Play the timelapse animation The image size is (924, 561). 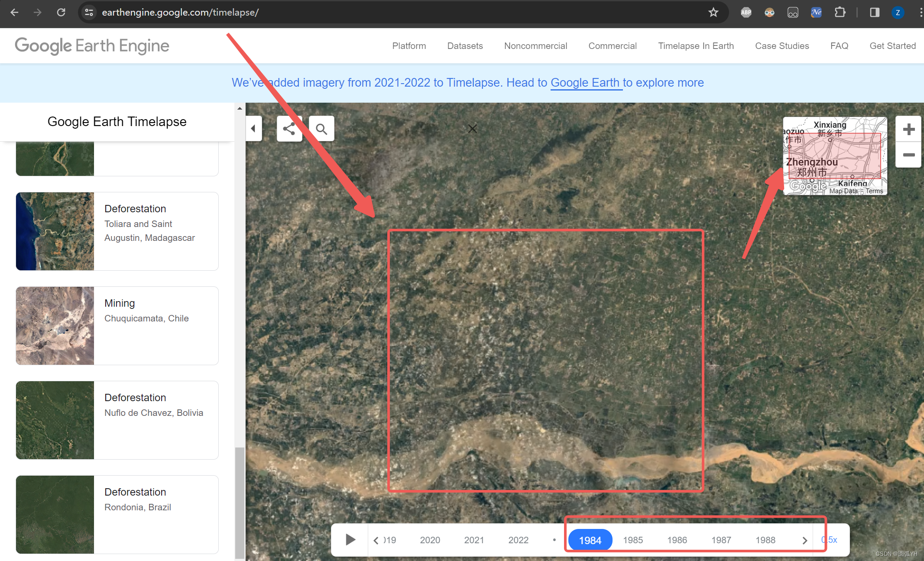350,539
